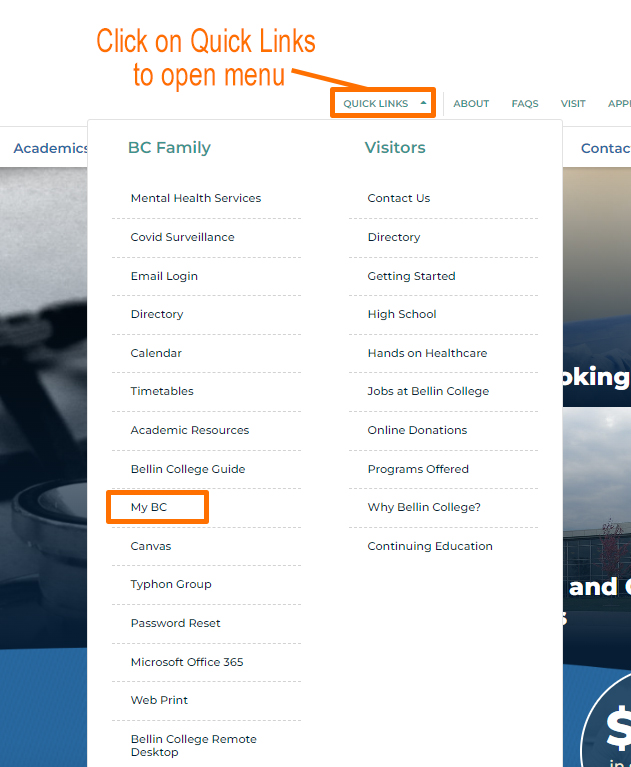631x767 pixels.
Task: Open the Calendar link
Action: (x=156, y=353)
